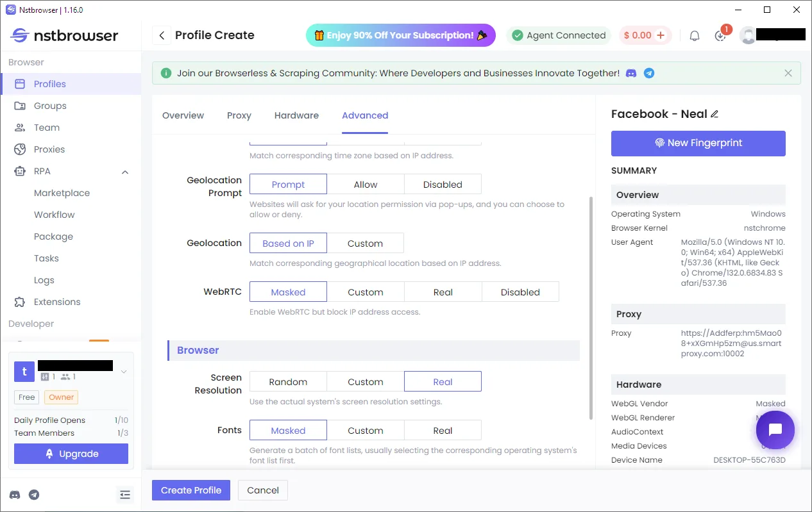Click the settings form vertical scrollbar
This screenshot has width=812, height=512.
[x=591, y=308]
